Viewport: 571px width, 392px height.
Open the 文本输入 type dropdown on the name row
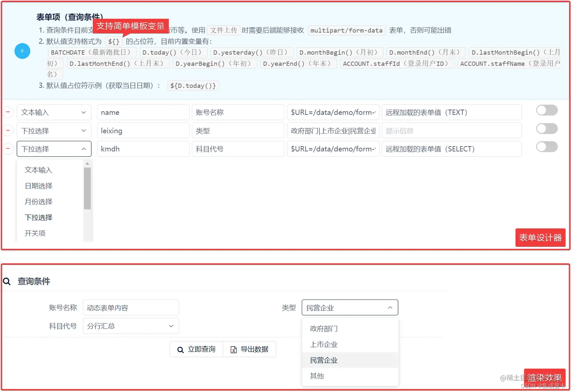[54, 112]
